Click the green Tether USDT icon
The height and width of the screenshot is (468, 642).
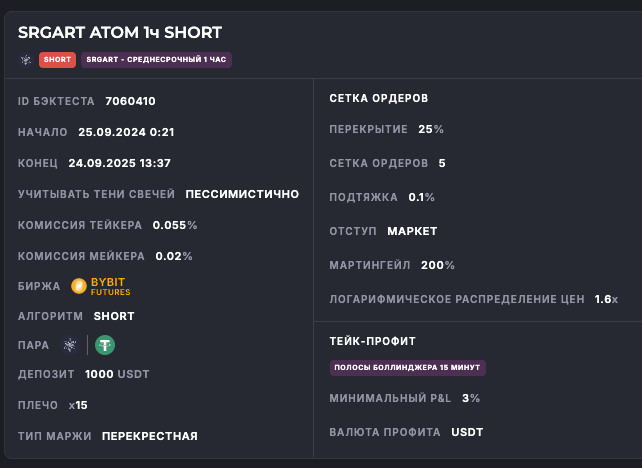105,345
